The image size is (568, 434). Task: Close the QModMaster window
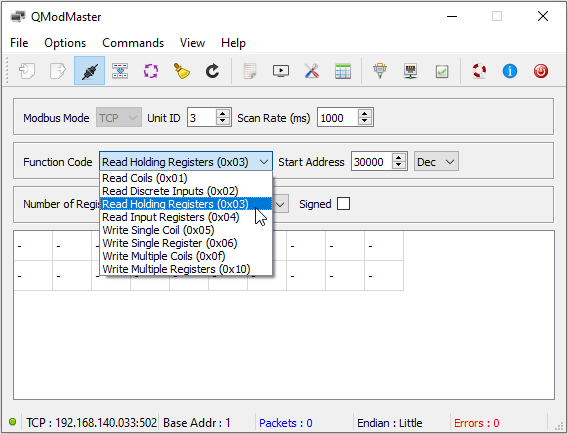(x=543, y=16)
